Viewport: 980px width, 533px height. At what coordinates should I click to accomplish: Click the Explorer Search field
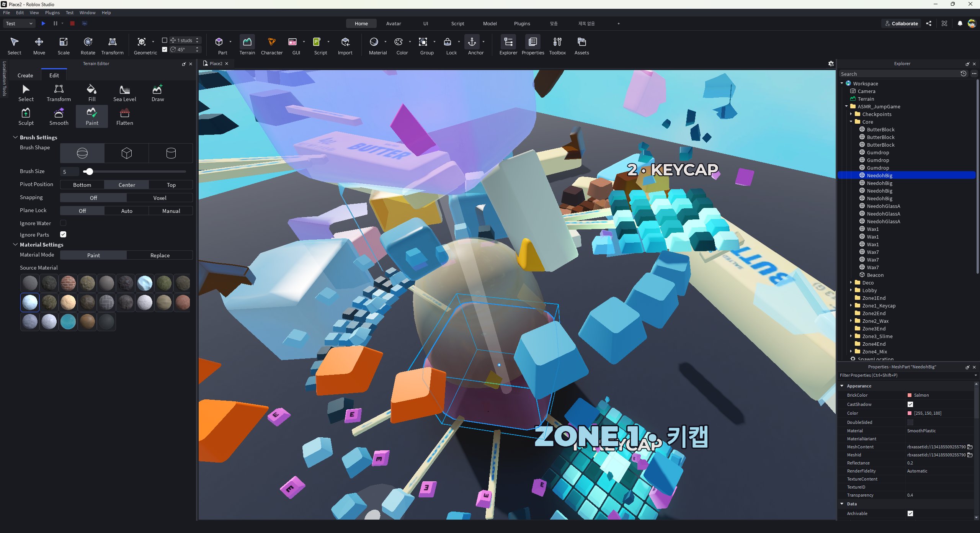(900, 74)
